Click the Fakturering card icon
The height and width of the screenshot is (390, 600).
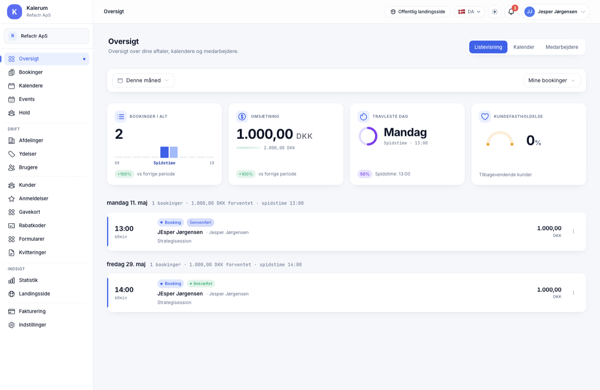point(11,311)
